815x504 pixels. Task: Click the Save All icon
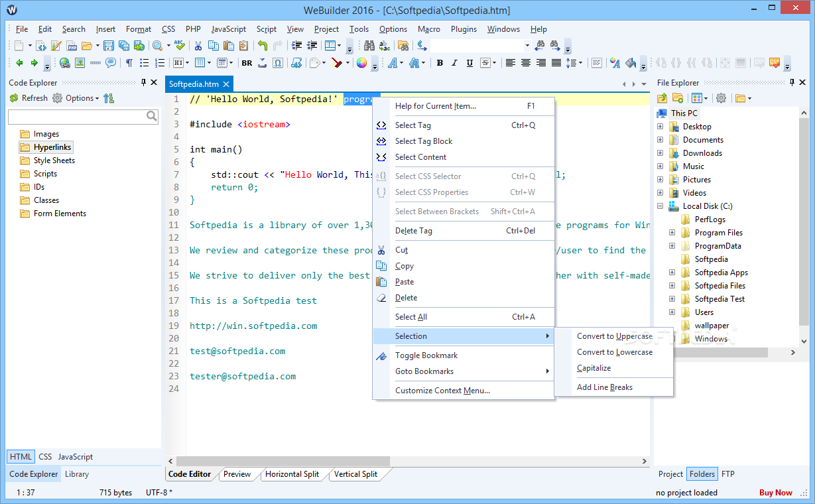coord(124,46)
